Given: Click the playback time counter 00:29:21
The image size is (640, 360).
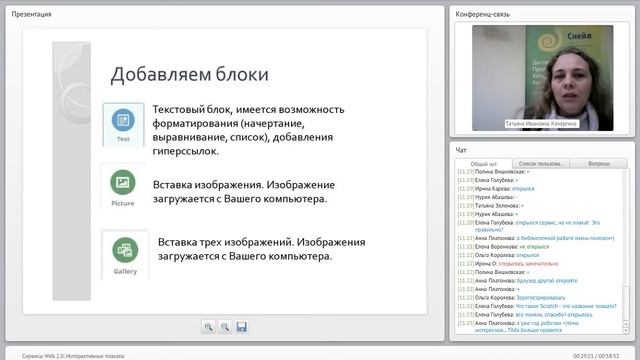Looking at the screenshot, I should (x=596, y=356).
